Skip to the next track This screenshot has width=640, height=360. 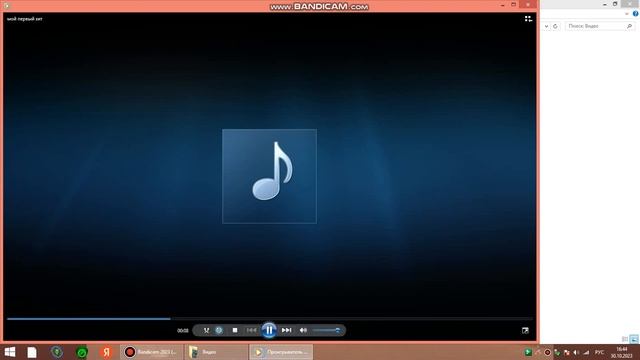(287, 330)
